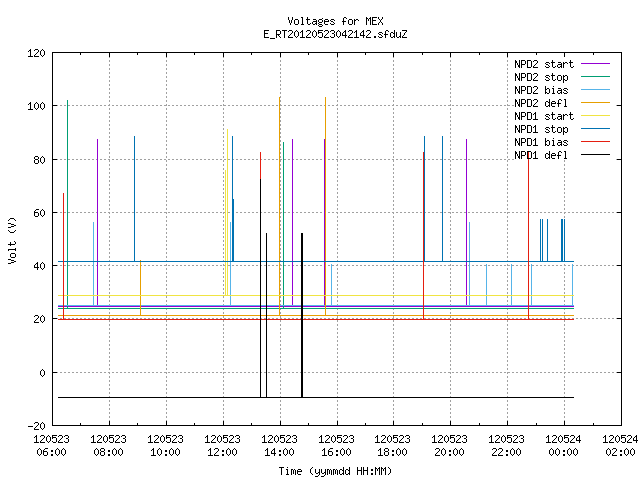
Task: Click the green NPD2 stop legend line
Action: 595,76
